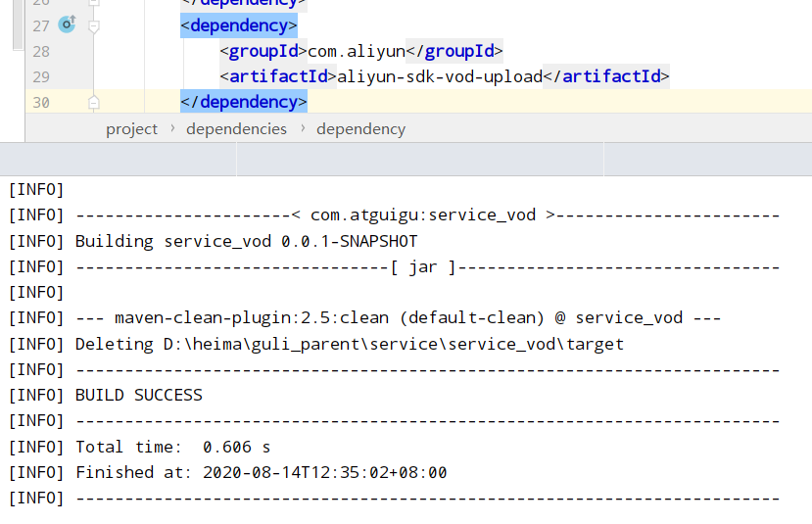Click the Finished at timestamp line
Image resolution: width=812 pixels, height=524 pixels.
click(x=261, y=472)
